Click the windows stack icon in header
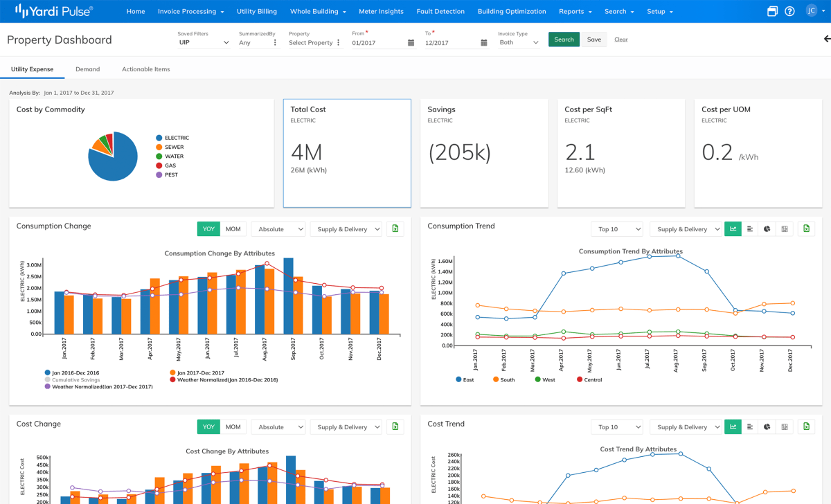 click(x=773, y=11)
